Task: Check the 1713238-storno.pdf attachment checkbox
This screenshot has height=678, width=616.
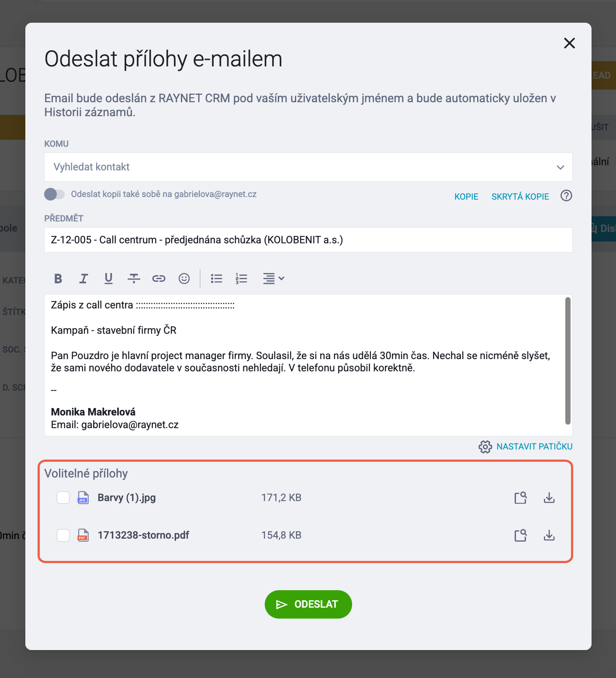Action: point(63,535)
